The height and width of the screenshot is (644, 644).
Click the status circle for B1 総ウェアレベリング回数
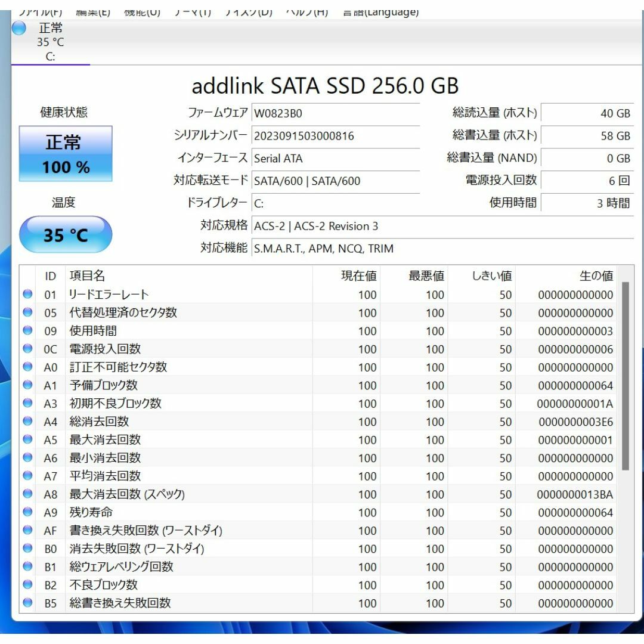pos(27,566)
